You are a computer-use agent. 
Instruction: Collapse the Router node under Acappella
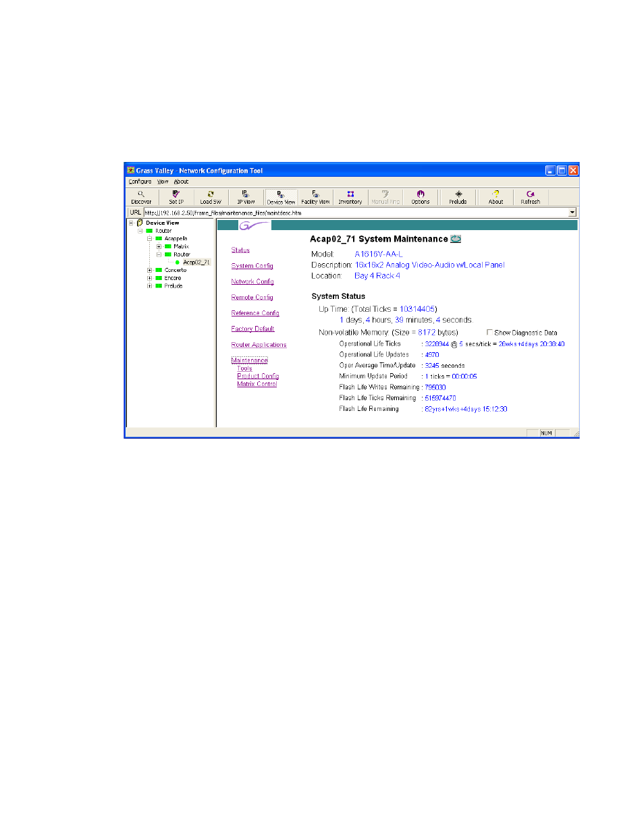(159, 254)
